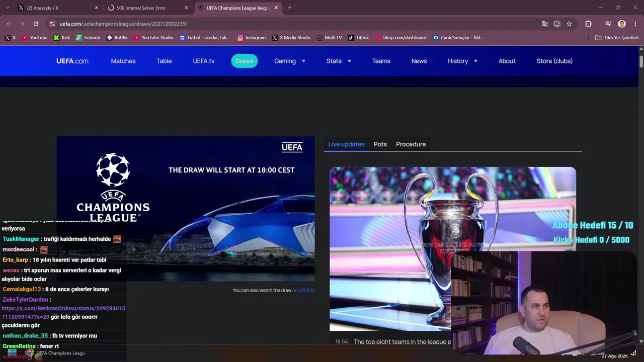Screen dimensions: 644x362
Task: Open the Champions League trophy image
Action: pyautogui.click(x=453, y=249)
